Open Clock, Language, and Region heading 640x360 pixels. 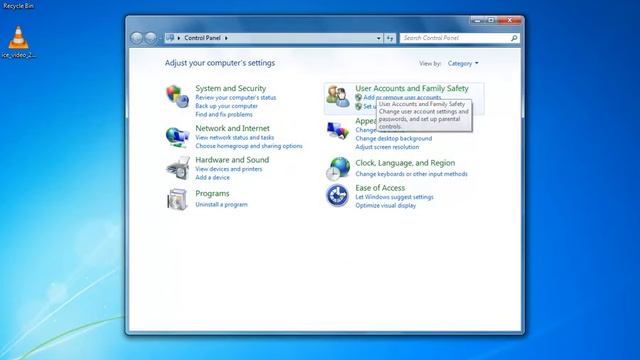[x=405, y=163]
